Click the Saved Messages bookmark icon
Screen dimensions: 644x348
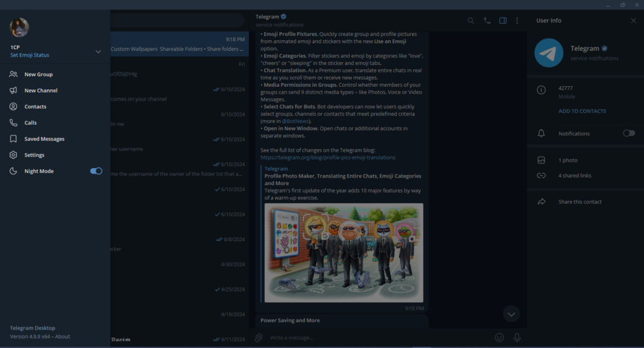pos(14,139)
